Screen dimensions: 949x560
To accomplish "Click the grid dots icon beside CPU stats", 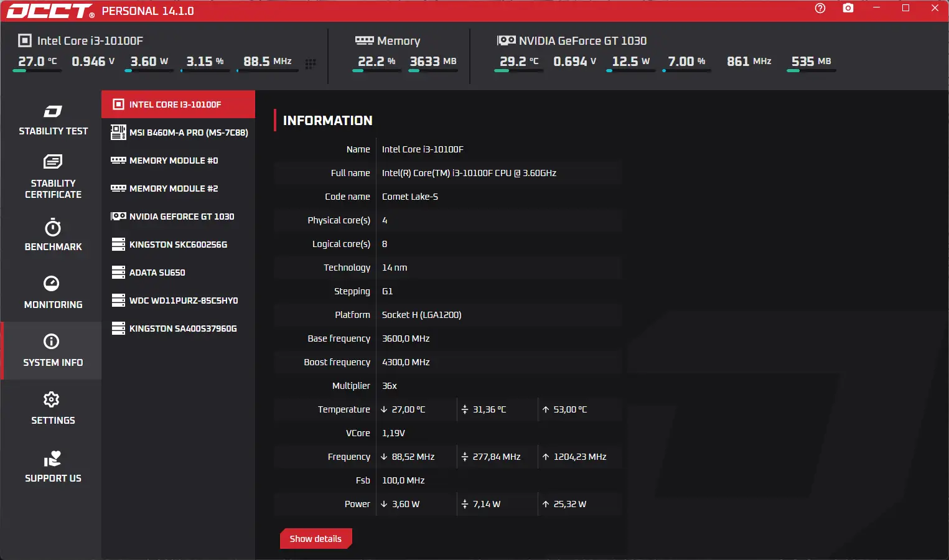I will tap(311, 63).
